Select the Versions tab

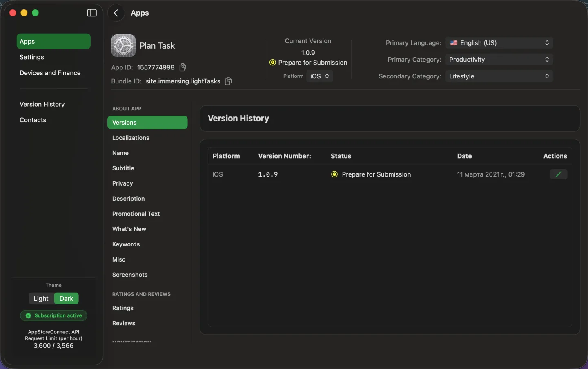pyautogui.click(x=147, y=123)
